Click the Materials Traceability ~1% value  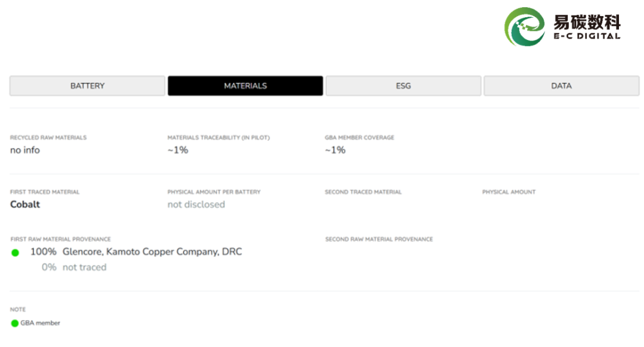(x=178, y=150)
